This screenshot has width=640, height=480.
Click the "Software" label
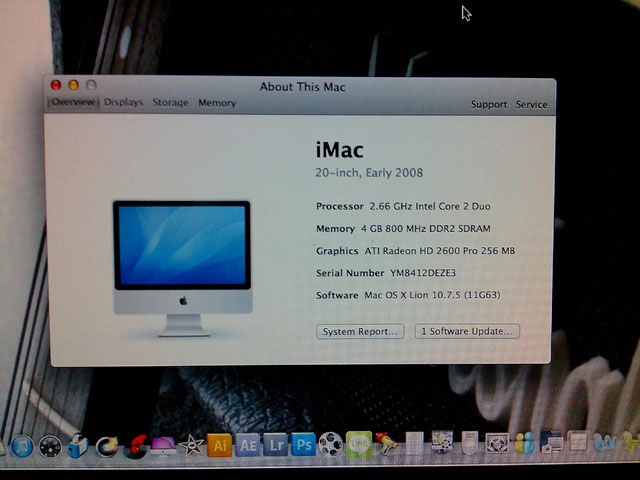click(x=337, y=295)
